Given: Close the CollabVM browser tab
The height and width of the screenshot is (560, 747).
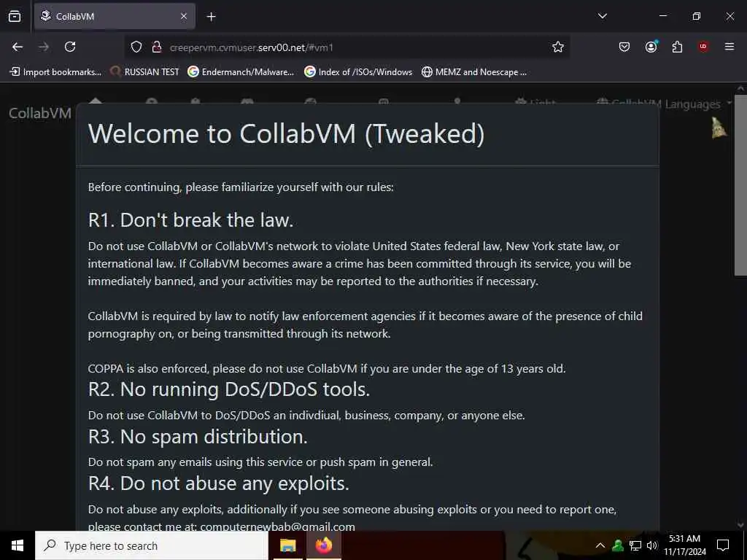Looking at the screenshot, I should click(184, 16).
